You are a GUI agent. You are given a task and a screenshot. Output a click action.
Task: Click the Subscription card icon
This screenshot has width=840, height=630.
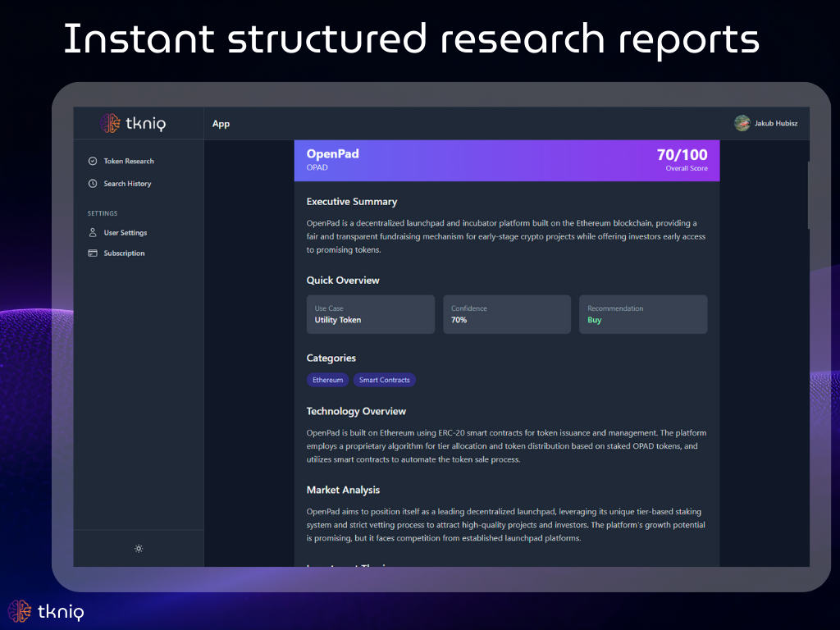coord(93,253)
